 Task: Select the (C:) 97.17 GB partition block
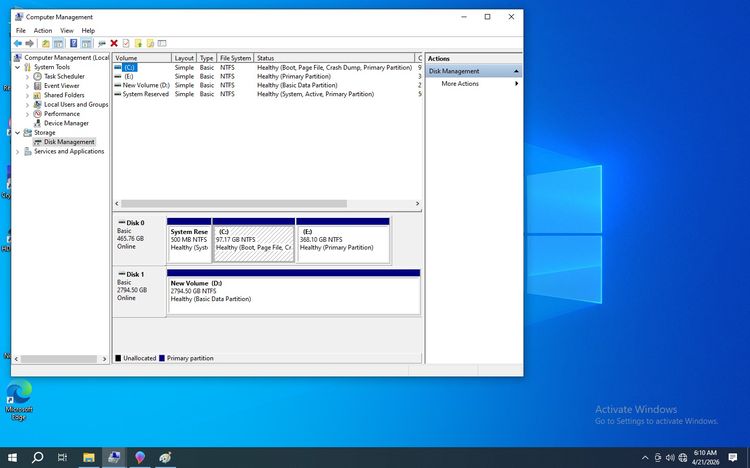click(254, 241)
